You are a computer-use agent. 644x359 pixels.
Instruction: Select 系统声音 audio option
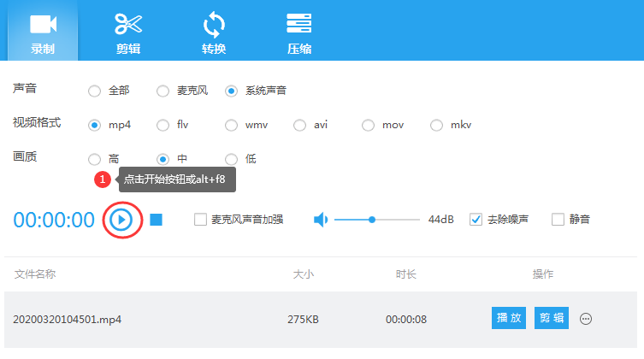coord(231,91)
